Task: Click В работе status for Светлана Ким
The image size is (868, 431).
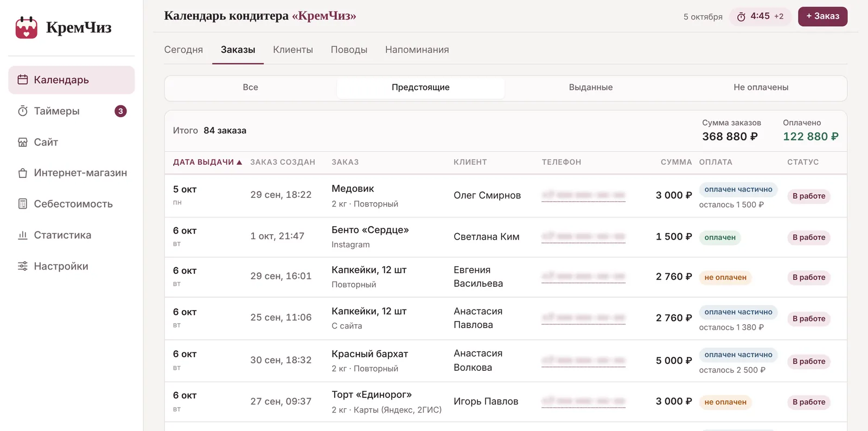Action: (x=809, y=237)
